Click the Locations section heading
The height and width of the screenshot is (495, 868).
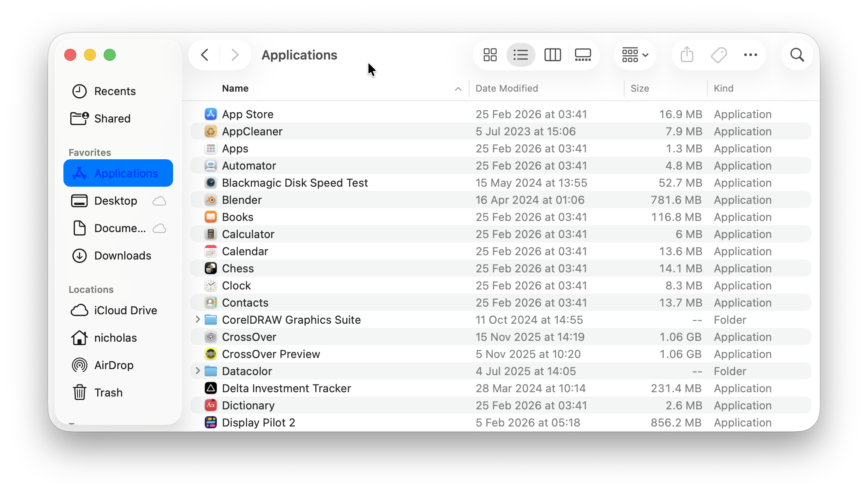coord(91,289)
